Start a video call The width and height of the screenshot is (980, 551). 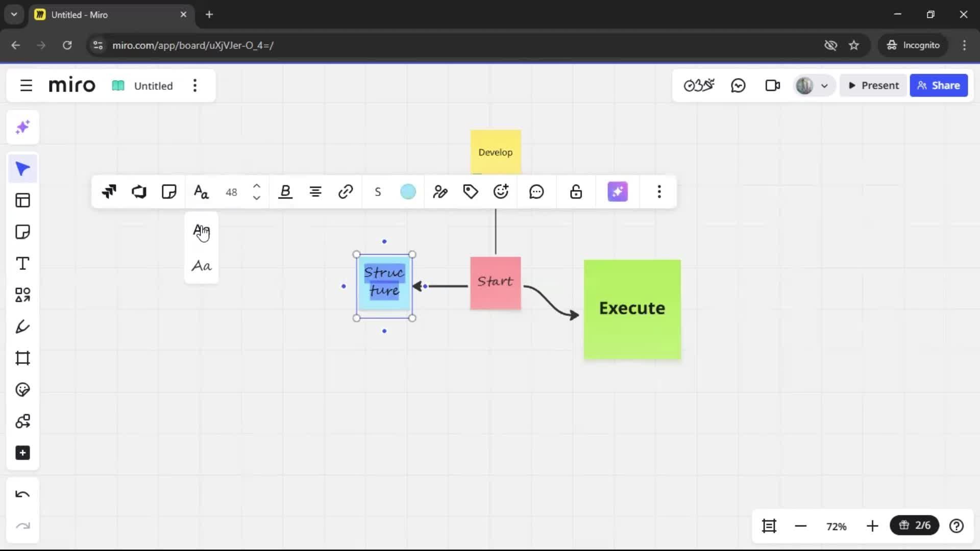click(x=772, y=85)
